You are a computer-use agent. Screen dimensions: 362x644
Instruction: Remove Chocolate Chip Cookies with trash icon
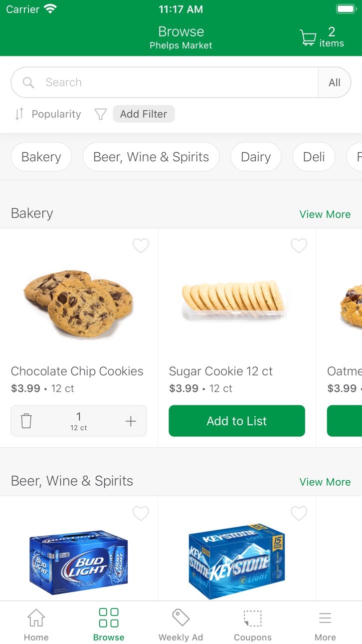coord(26,421)
